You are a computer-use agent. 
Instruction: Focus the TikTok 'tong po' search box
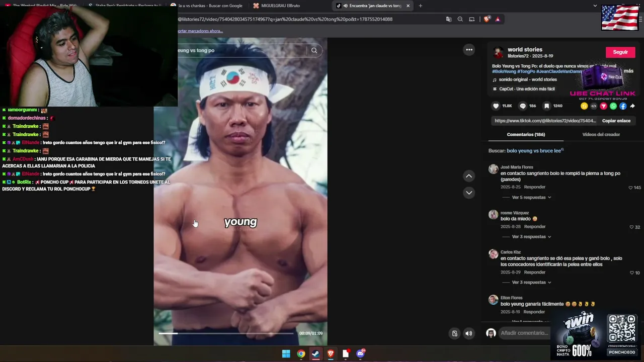point(241,50)
